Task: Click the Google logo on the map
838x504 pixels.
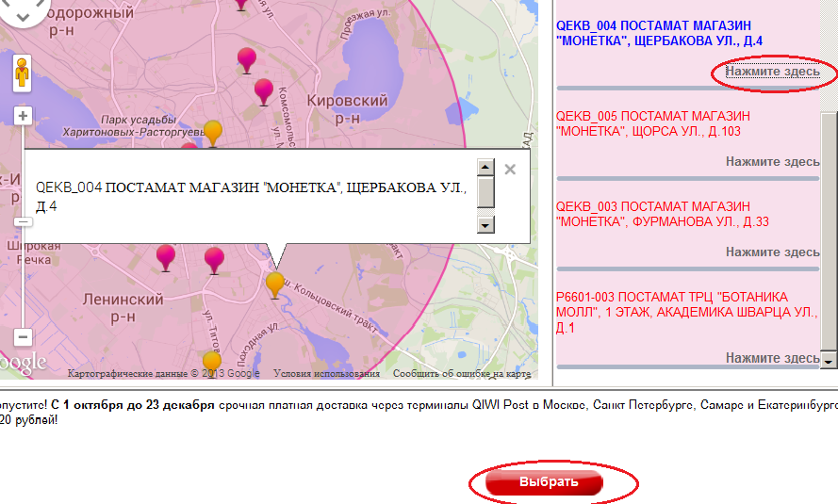Action: point(23,362)
